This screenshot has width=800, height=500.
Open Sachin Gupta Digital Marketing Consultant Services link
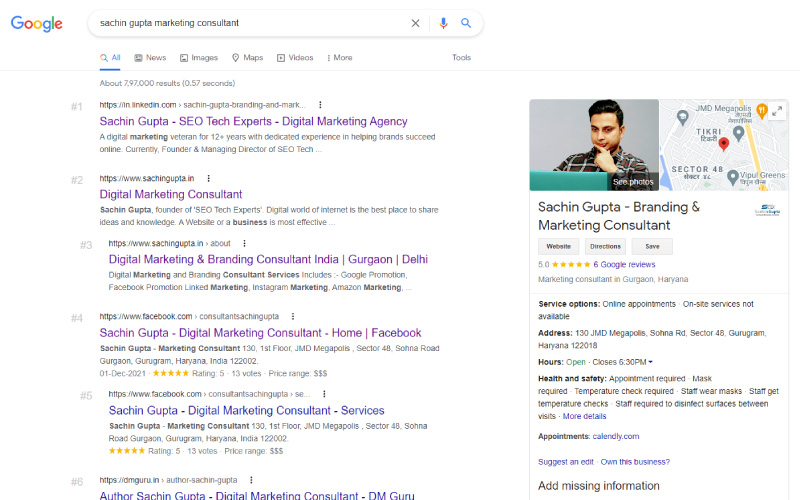[x=246, y=410]
